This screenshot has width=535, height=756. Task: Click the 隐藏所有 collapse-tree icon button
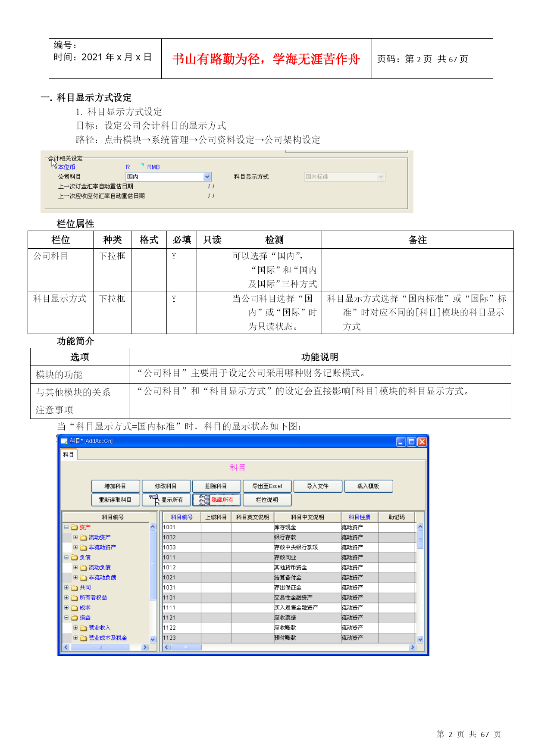(x=216, y=500)
